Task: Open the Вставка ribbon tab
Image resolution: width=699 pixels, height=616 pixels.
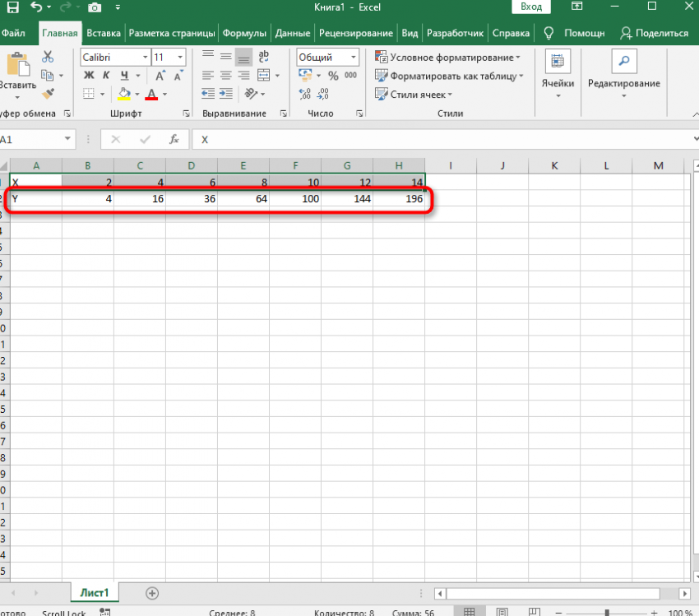Action: point(104,34)
